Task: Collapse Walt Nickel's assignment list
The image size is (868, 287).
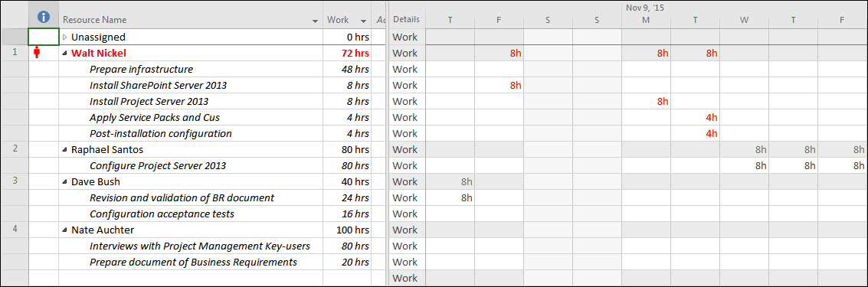Action: 65,54
